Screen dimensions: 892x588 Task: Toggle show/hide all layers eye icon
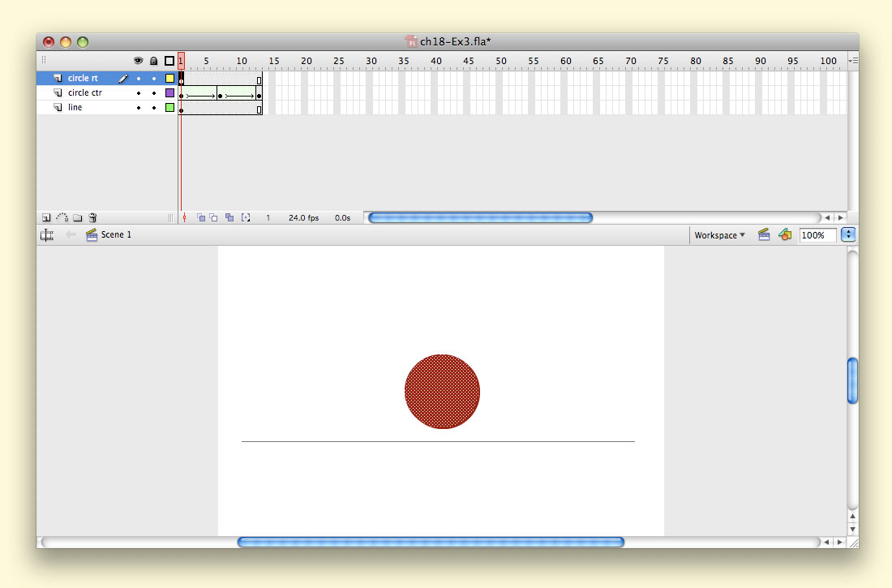pyautogui.click(x=139, y=61)
